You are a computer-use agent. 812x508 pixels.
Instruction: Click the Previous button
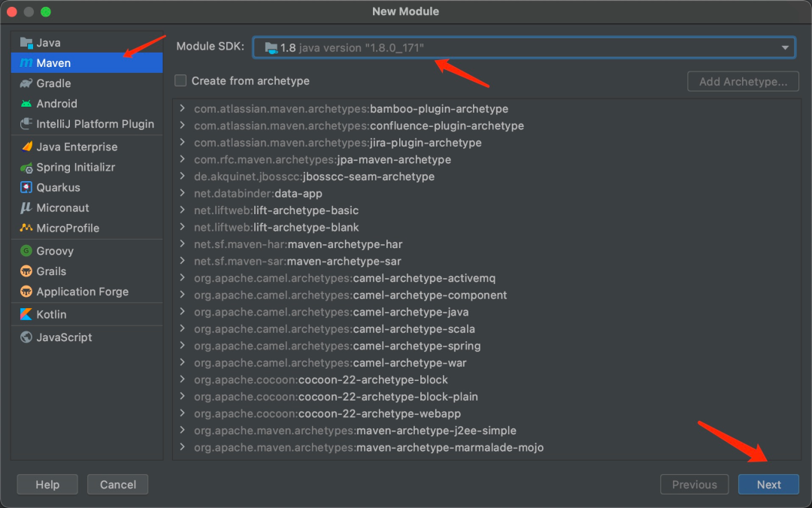(695, 484)
